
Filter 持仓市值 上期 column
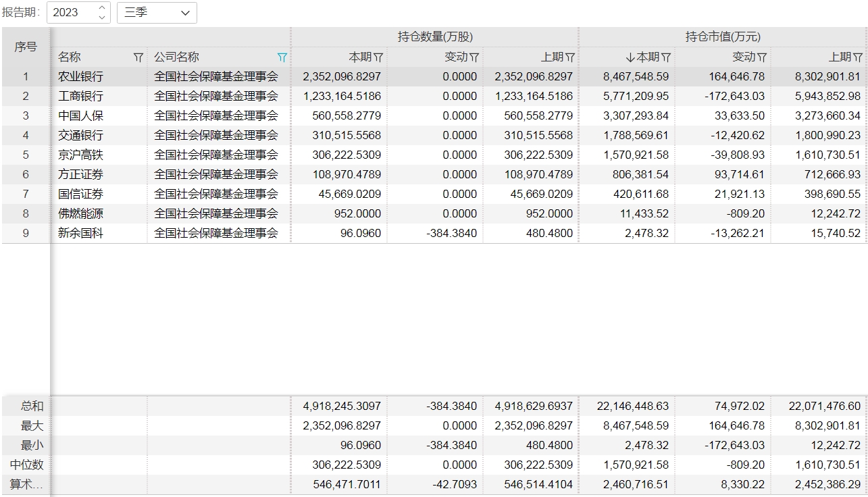coord(858,57)
